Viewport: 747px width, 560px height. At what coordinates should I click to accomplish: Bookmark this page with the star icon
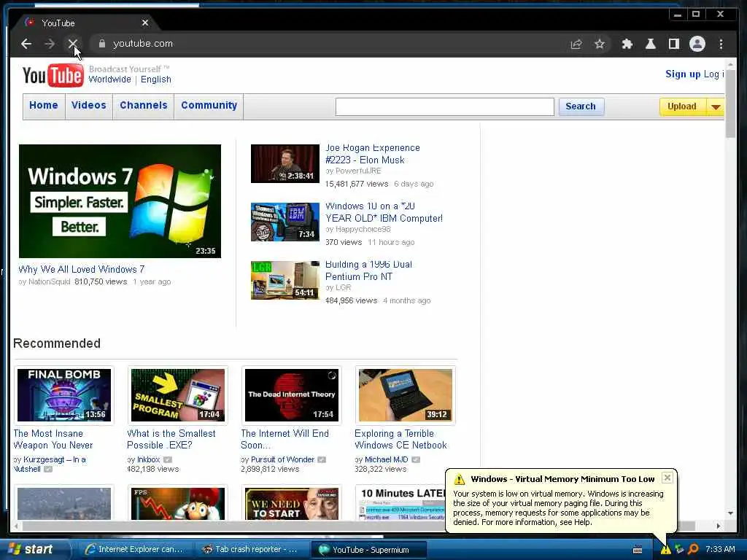click(x=600, y=44)
